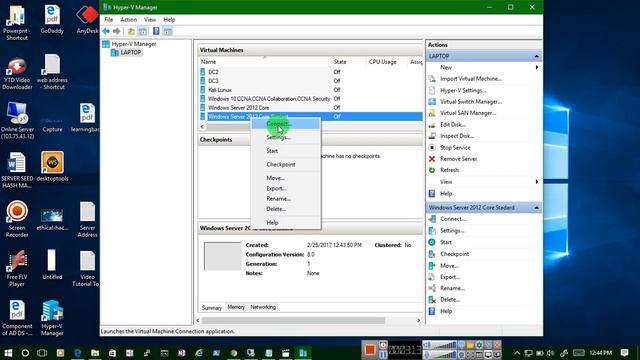Click the Inspect Disk icon
Image resolution: width=640 pixels, height=360 pixels.
point(432,136)
